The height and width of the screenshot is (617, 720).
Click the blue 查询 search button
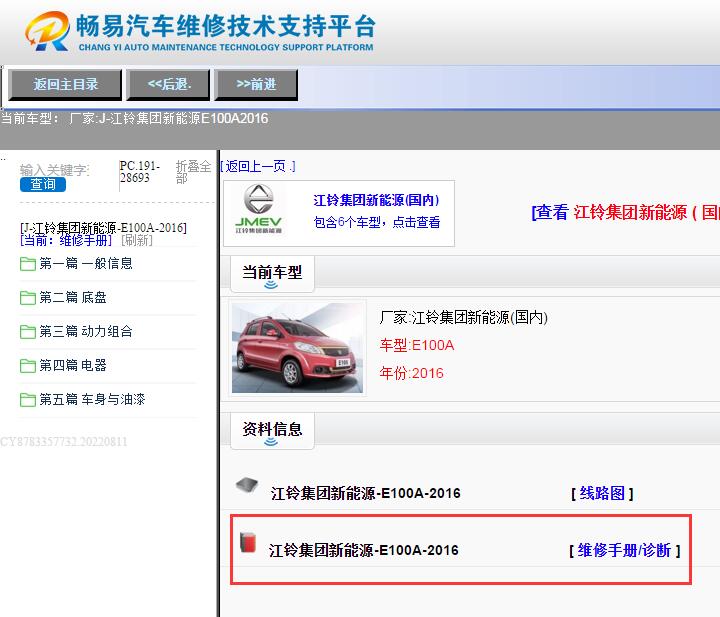coord(43,185)
